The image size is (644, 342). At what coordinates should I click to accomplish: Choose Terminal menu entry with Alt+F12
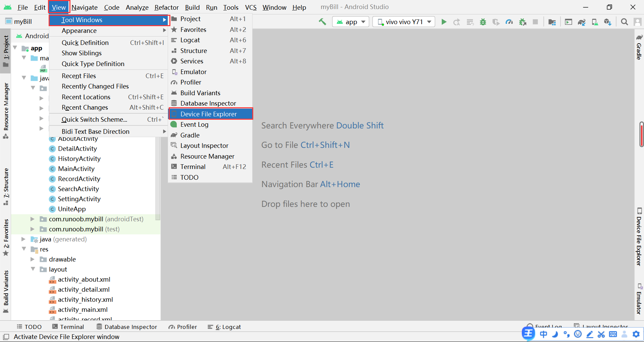click(210, 167)
